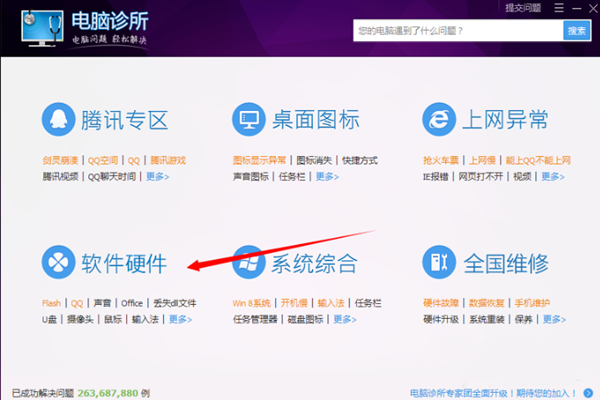Expand 更多 under 全国维修
The image size is (600, 400).
[554, 320]
